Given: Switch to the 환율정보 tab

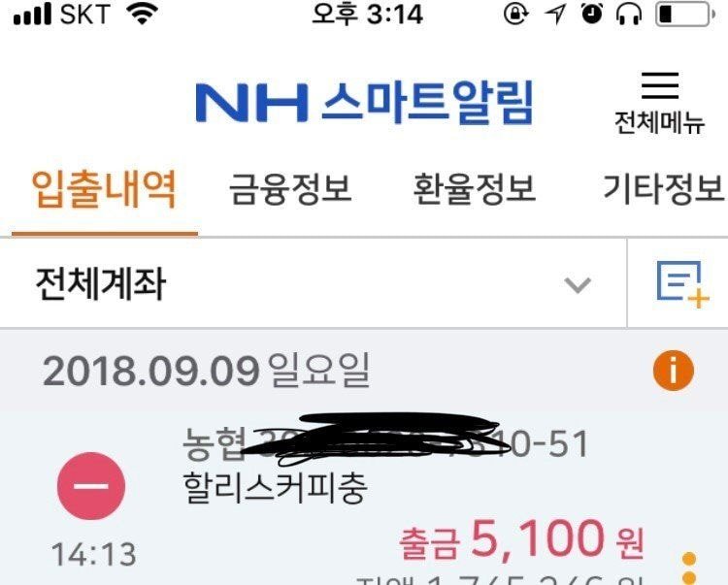Looking at the screenshot, I should click(475, 189).
